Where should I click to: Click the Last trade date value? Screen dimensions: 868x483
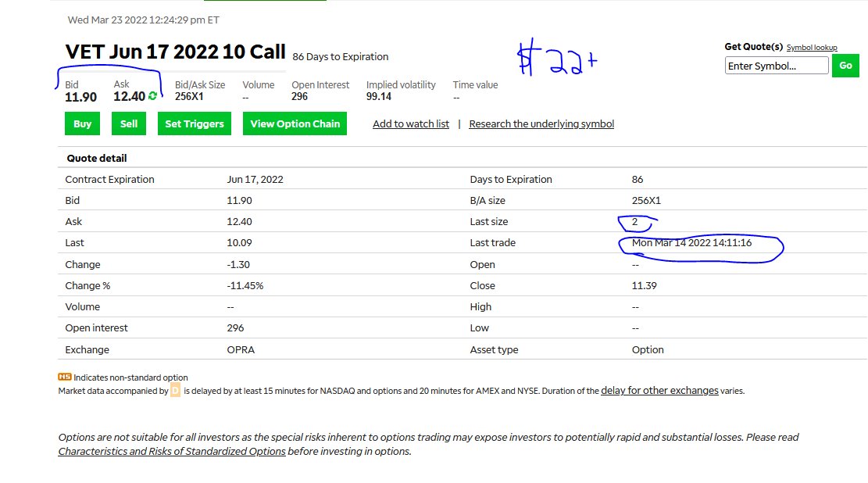(692, 242)
